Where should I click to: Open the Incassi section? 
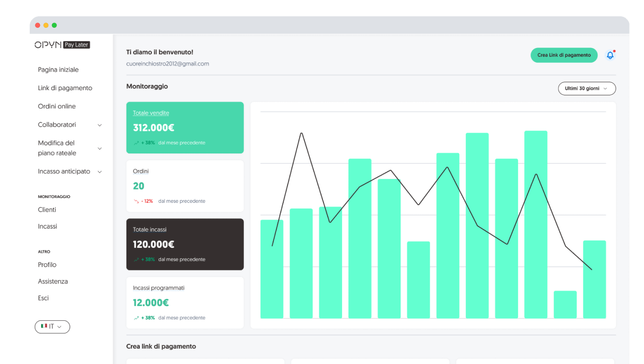pyautogui.click(x=47, y=226)
